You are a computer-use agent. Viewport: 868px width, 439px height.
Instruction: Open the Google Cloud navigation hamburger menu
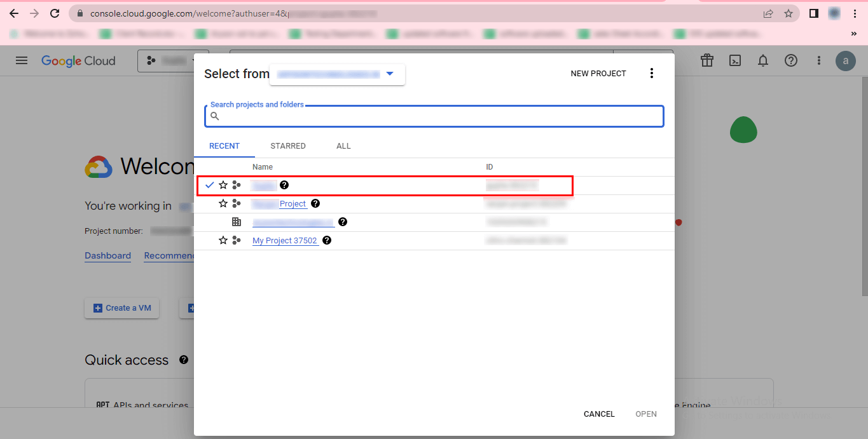pos(22,61)
